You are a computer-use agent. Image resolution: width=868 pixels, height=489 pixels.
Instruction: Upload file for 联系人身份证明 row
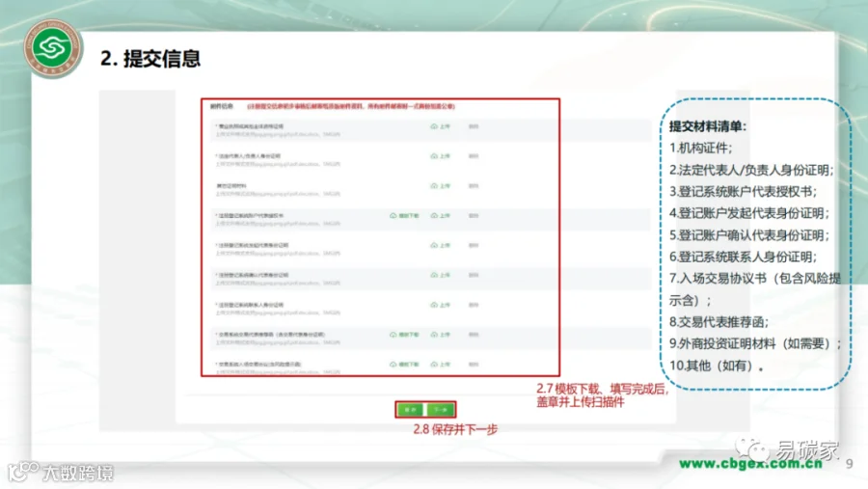pos(441,305)
